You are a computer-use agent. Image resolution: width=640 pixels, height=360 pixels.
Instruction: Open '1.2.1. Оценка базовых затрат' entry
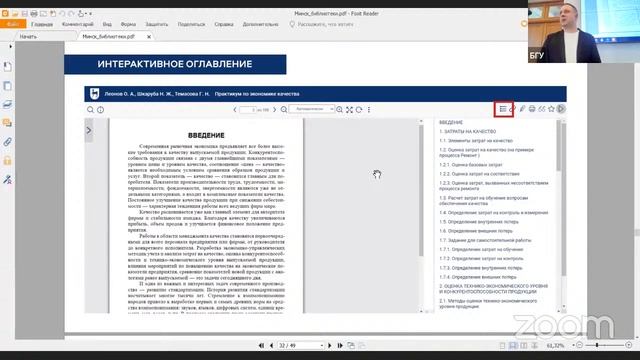(471, 165)
